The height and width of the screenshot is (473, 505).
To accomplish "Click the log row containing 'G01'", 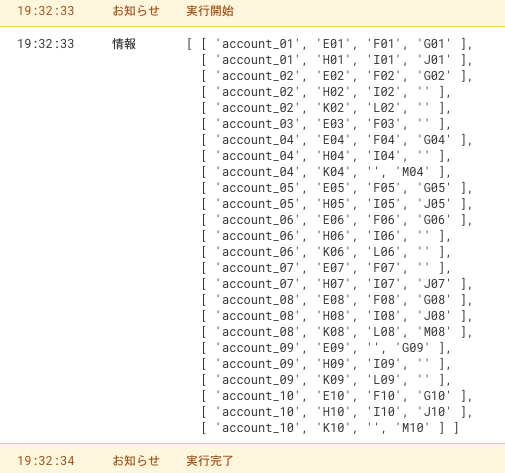I will (x=329, y=44).
